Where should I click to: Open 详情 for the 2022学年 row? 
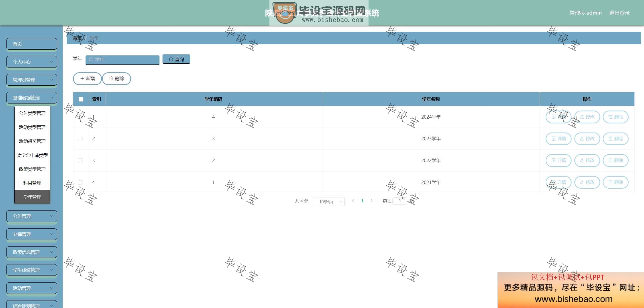(x=558, y=160)
